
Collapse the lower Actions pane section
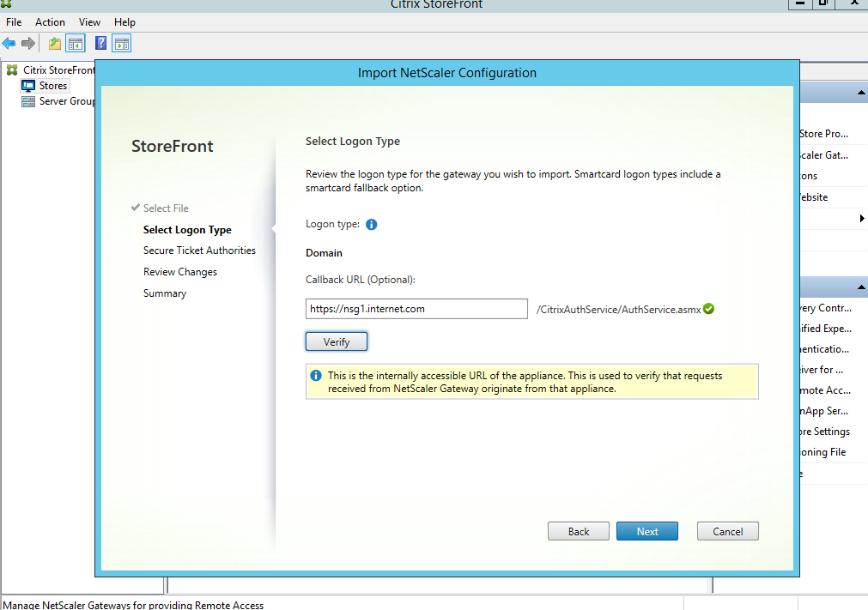pyautogui.click(x=860, y=287)
